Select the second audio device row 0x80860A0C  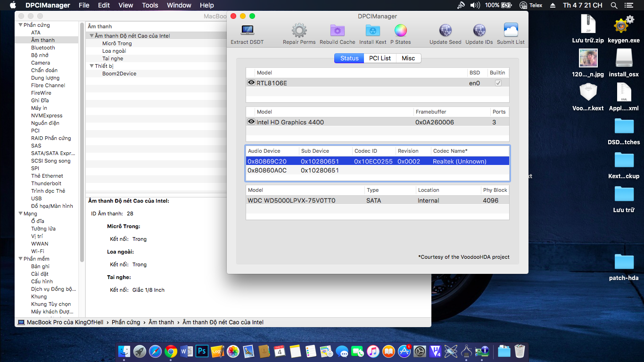pyautogui.click(x=267, y=171)
